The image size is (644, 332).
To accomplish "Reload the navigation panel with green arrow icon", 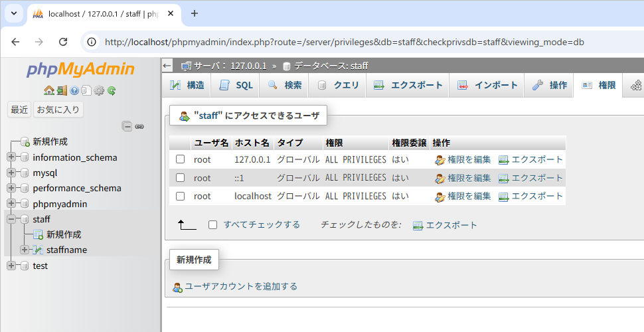I will [112, 90].
